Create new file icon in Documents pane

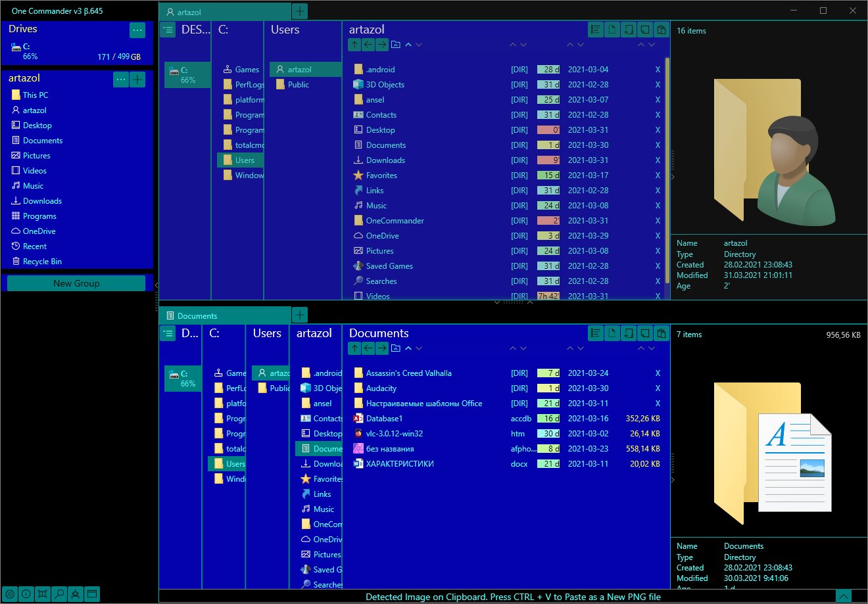tap(612, 333)
